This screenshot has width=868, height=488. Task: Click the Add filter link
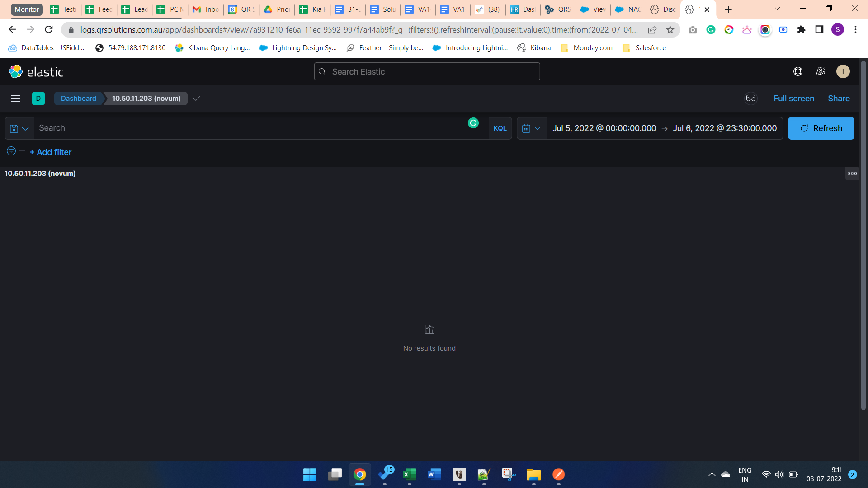pos(51,152)
